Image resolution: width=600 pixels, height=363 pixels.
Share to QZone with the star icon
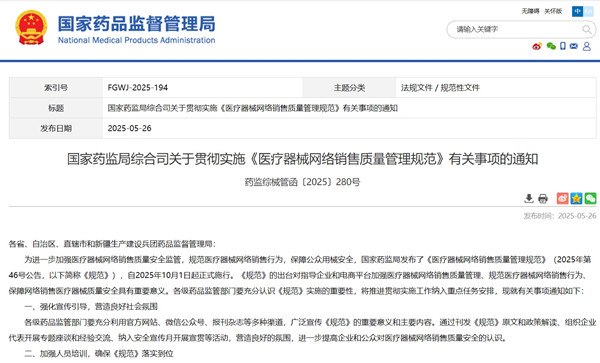click(576, 198)
